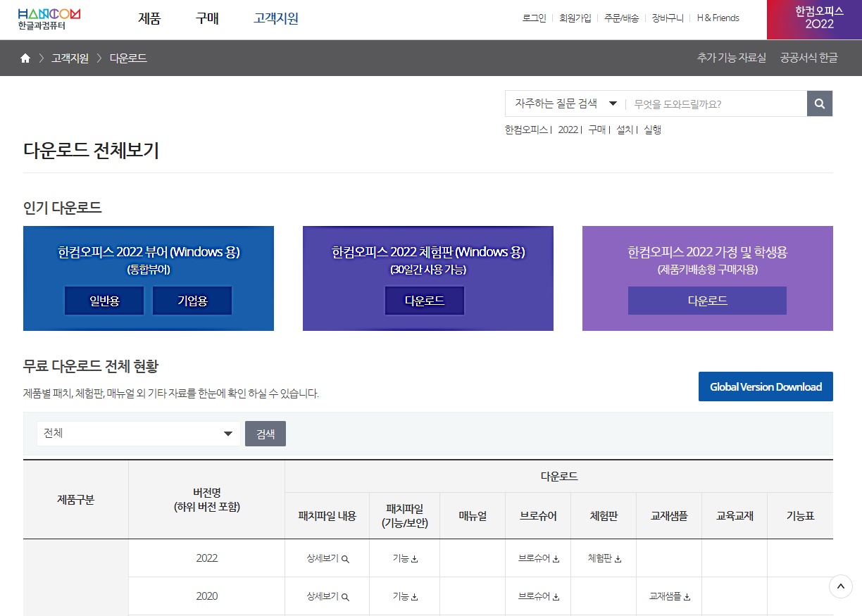Screen dimensions: 862x616
Task: Open the 고객지원 menu
Action: tap(276, 19)
